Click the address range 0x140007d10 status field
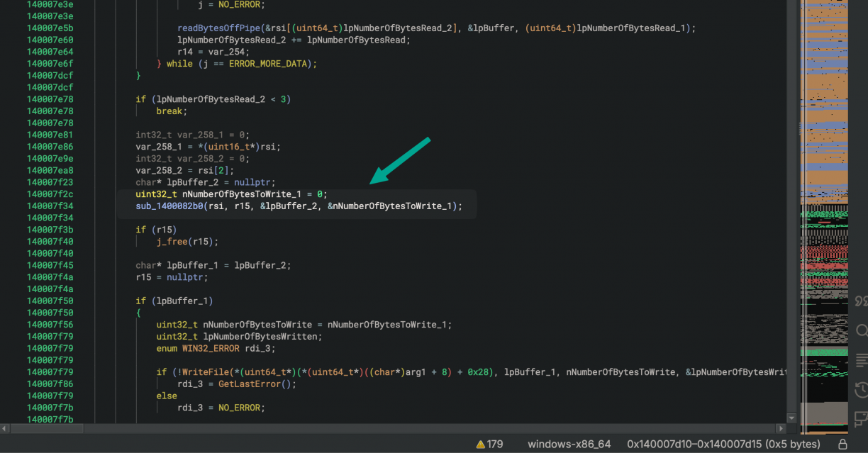The height and width of the screenshot is (453, 868). (x=723, y=444)
